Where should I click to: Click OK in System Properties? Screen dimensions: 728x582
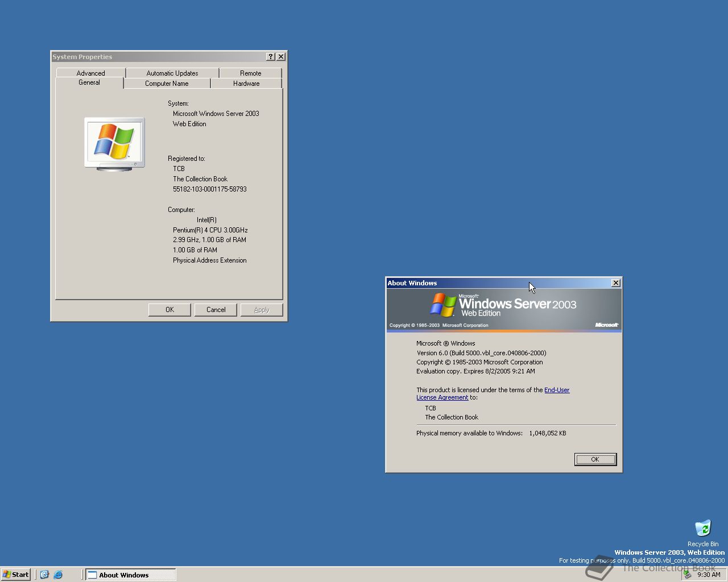tap(169, 310)
